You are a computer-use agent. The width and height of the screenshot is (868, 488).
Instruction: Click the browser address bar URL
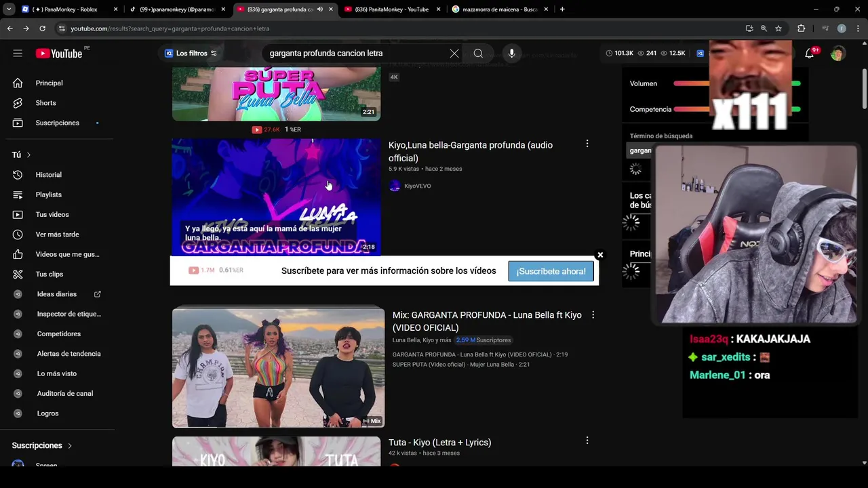tap(170, 28)
